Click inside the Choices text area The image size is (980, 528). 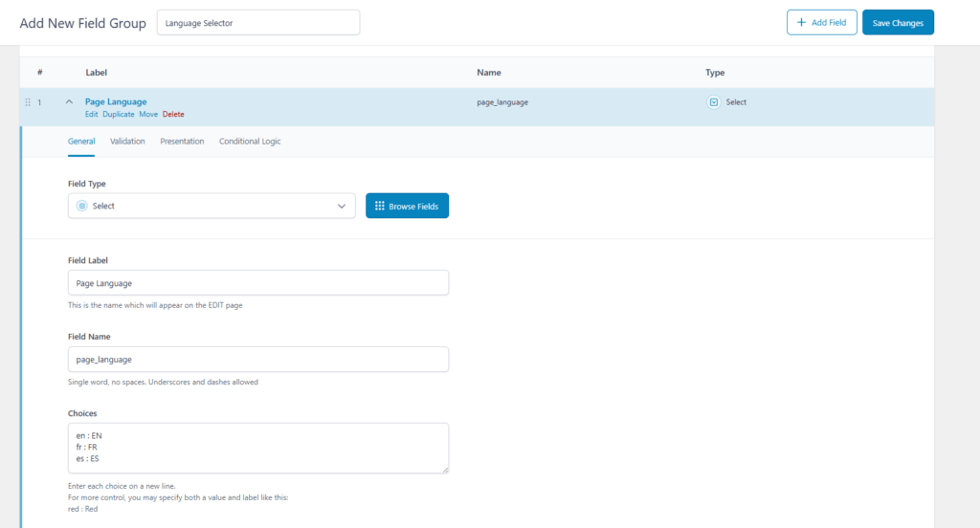[x=258, y=448]
